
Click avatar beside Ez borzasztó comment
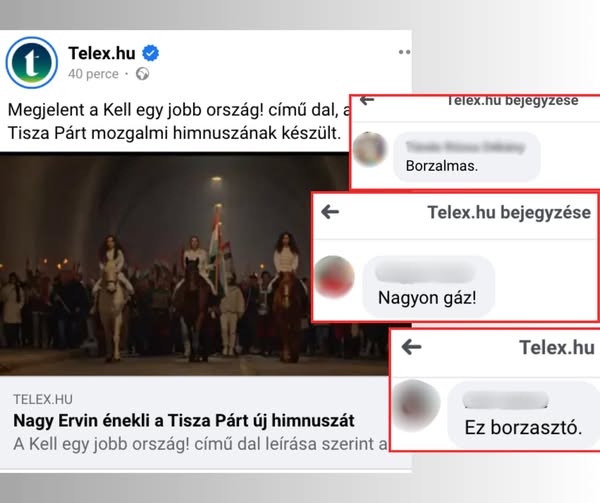coord(417,405)
